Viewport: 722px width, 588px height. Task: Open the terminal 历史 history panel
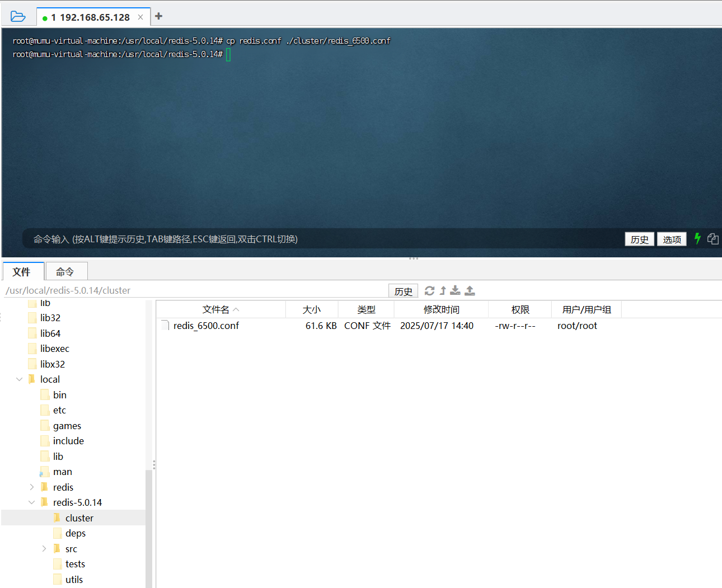(x=639, y=239)
